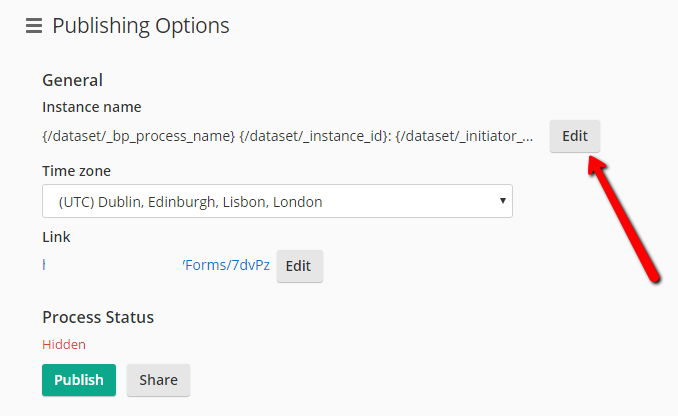
Task: Click the red arrow annotation
Action: coord(623,219)
